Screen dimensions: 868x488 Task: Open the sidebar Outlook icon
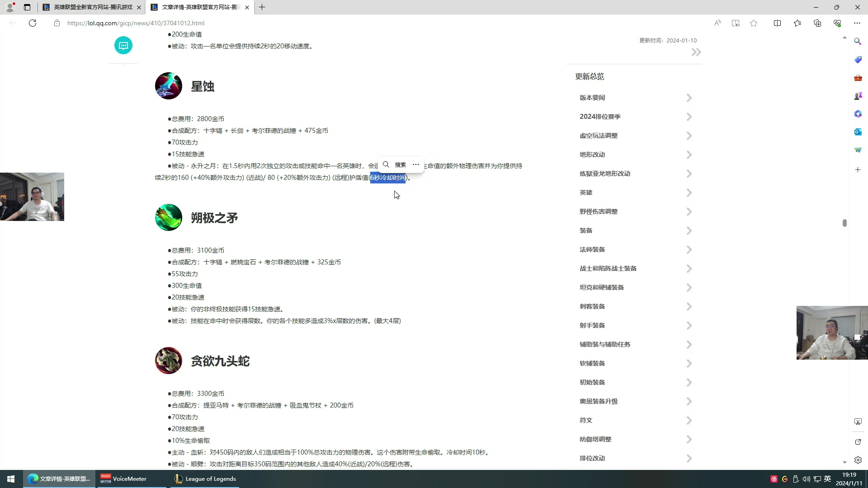(x=858, y=132)
